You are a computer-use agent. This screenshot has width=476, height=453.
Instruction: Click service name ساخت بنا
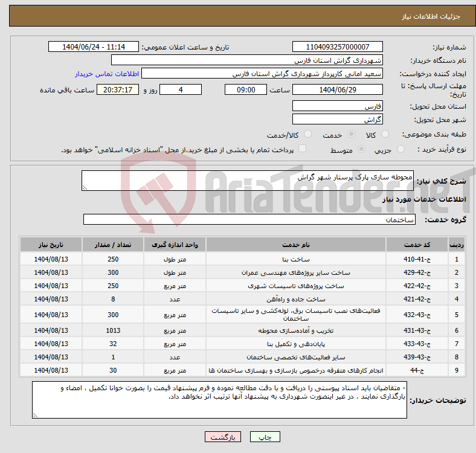296,259
